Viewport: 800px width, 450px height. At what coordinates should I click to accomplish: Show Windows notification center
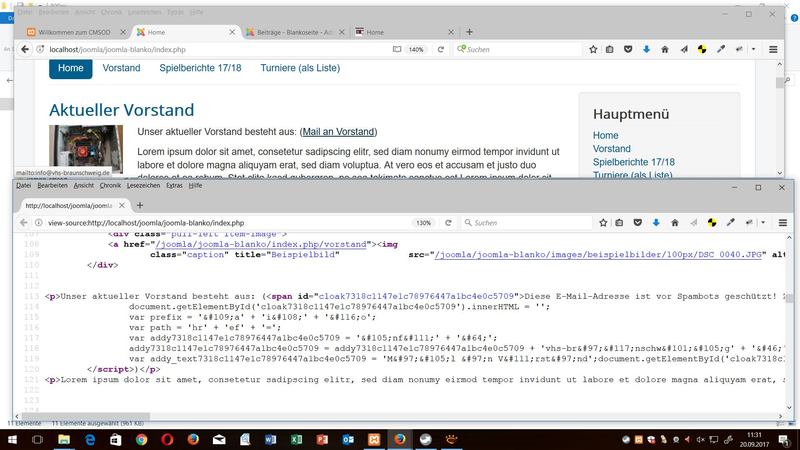point(785,439)
